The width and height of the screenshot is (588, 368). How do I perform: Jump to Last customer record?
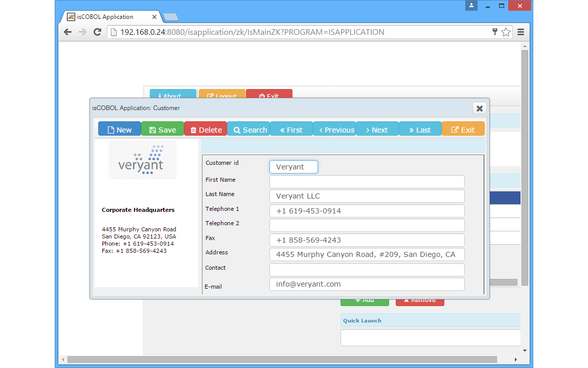point(420,129)
